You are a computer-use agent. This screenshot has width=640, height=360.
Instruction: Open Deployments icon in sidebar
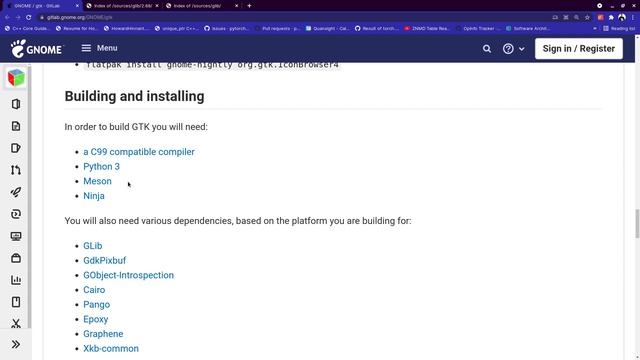pyautogui.click(x=16, y=214)
